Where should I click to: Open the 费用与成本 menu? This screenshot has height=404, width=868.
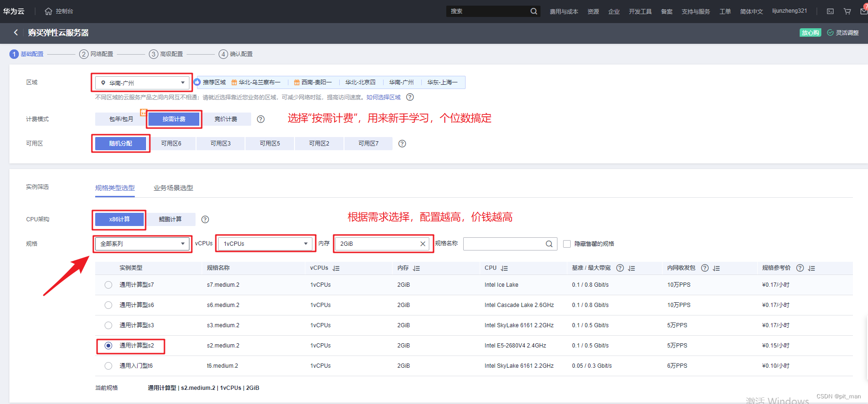click(564, 11)
